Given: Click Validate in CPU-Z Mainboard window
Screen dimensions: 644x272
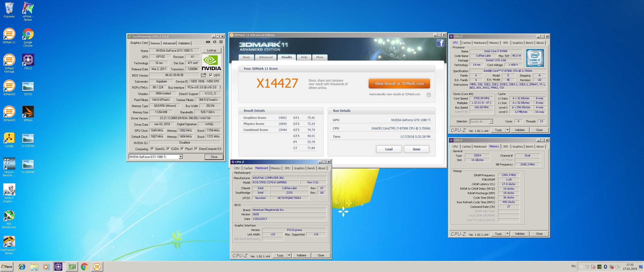Looking at the screenshot, I should click(301, 255).
